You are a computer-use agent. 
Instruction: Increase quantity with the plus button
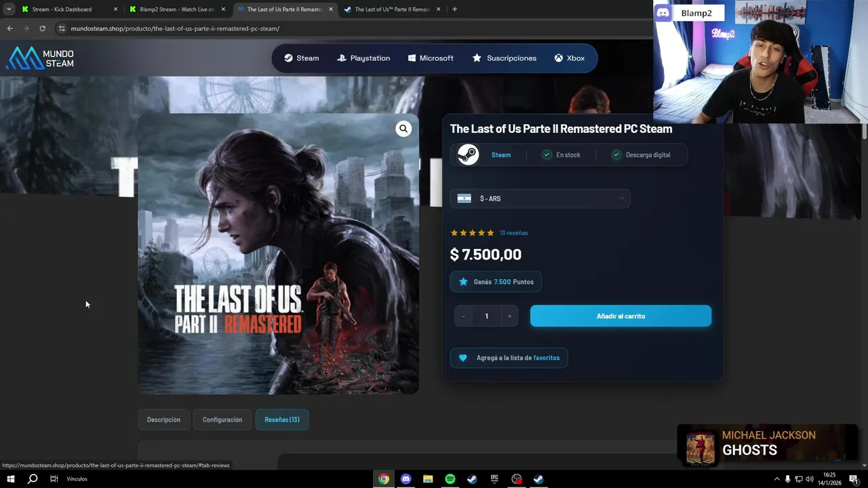click(509, 316)
